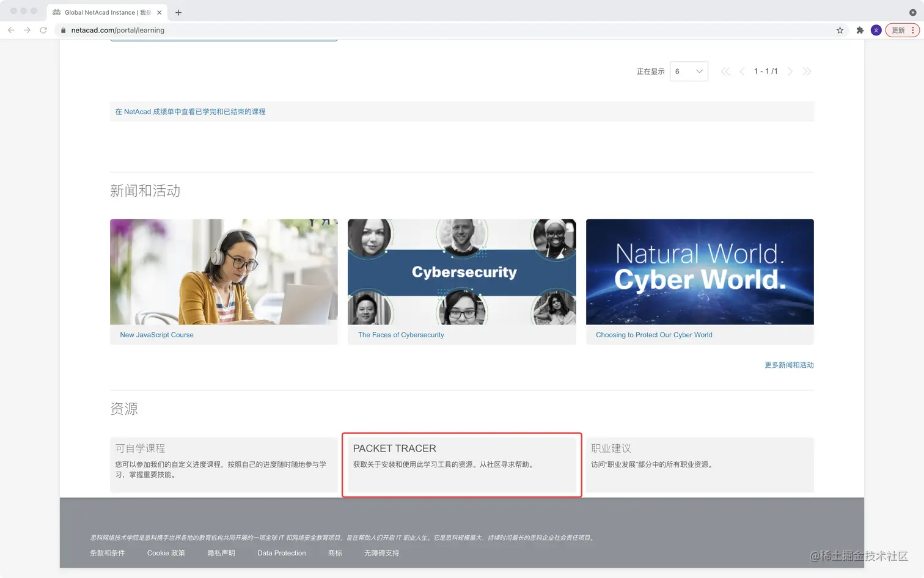
Task: Click The Faces of Cybersecurity link
Action: (401, 335)
